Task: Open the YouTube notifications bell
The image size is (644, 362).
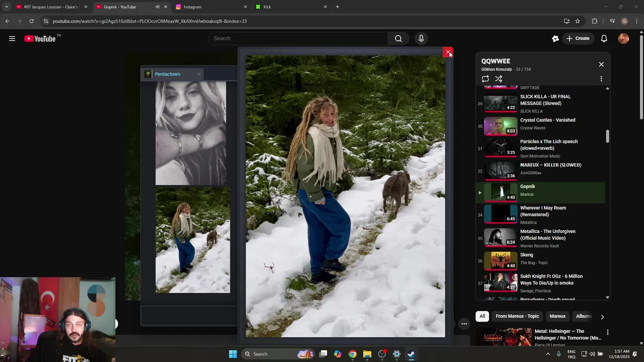Action: (x=604, y=39)
